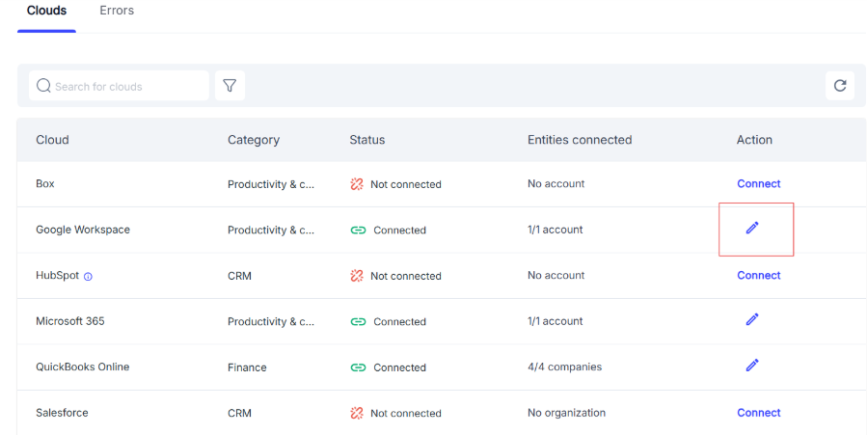The width and height of the screenshot is (868, 435).
Task: Click the Category column header
Action: coord(253,140)
